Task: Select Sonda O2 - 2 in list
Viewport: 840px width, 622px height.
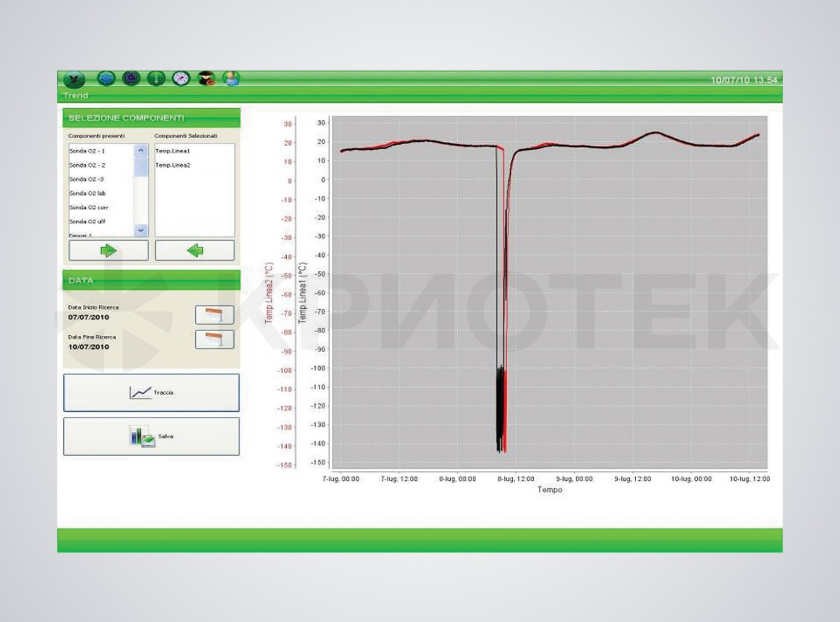Action: pos(87,165)
